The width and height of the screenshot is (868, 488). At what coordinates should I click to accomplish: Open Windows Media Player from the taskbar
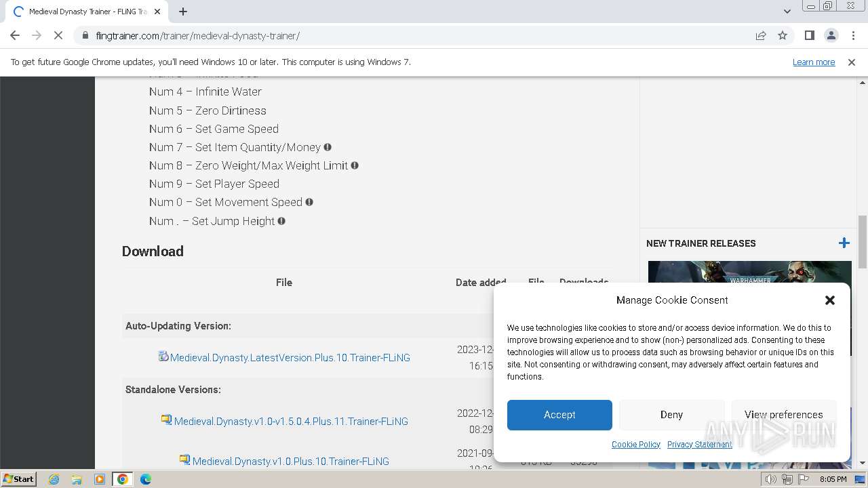pyautogui.click(x=100, y=479)
